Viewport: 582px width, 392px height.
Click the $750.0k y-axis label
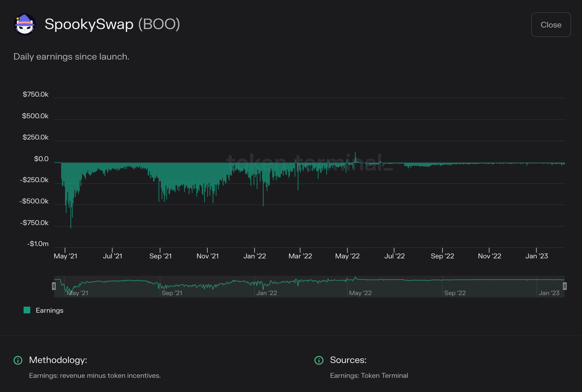click(x=36, y=94)
